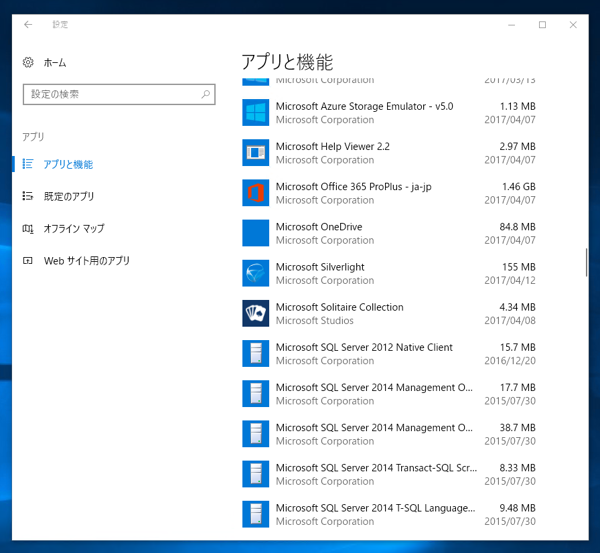
Task: Click the 2017/04/12 install date
Action: click(510, 280)
